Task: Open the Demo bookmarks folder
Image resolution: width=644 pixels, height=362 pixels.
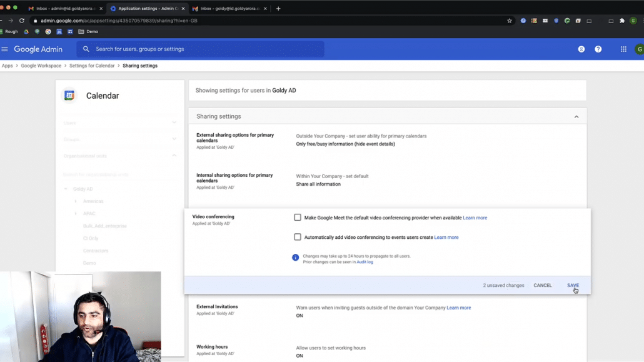Action: pos(88,32)
